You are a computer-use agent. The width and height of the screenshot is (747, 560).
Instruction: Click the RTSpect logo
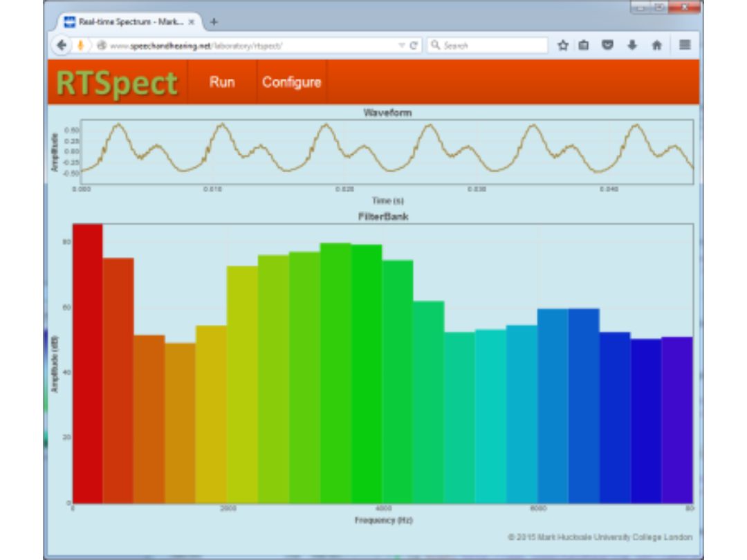coord(117,83)
